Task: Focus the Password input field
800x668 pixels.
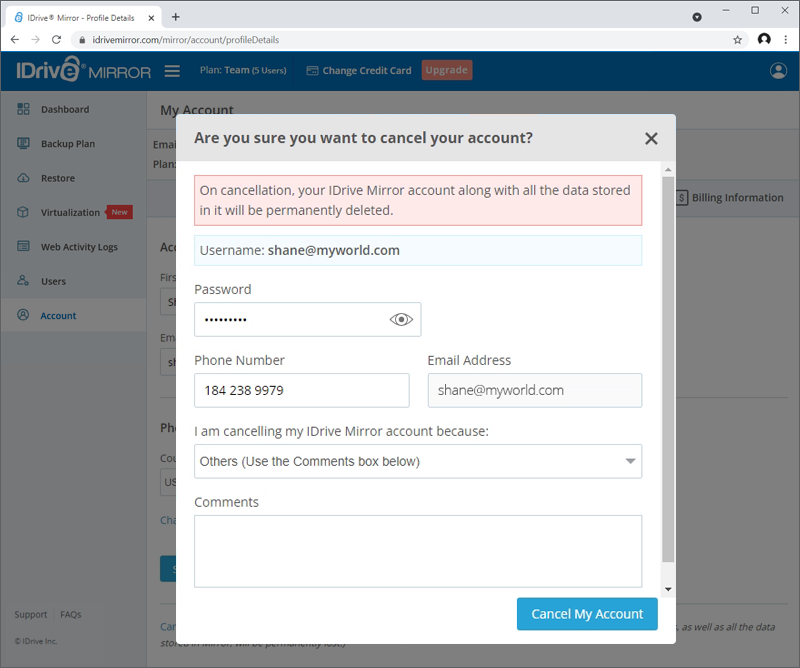Action: (307, 319)
